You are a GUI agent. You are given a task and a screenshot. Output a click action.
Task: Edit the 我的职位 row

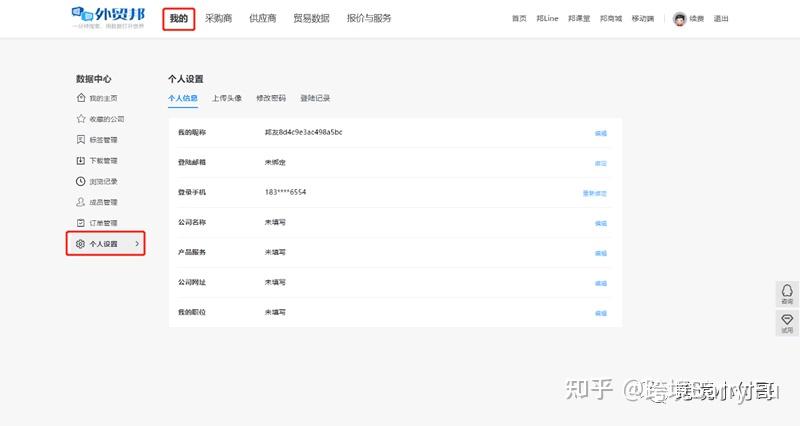pos(601,313)
